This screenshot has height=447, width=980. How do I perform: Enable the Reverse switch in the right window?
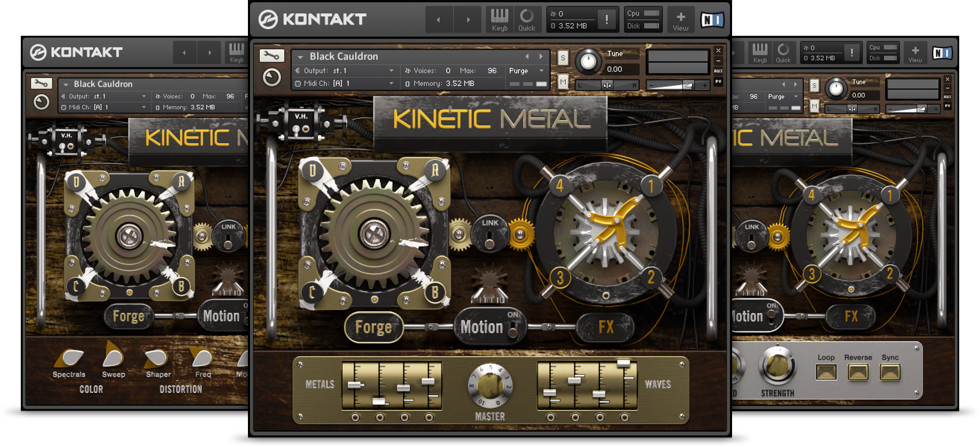point(858,372)
